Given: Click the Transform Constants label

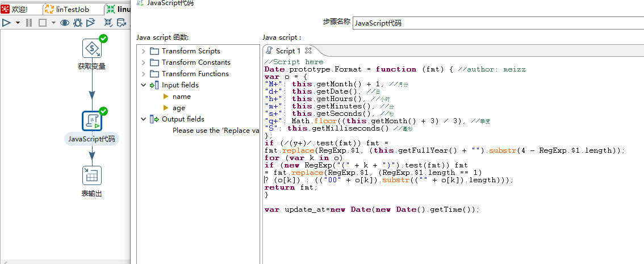Looking at the screenshot, I should pos(196,63).
